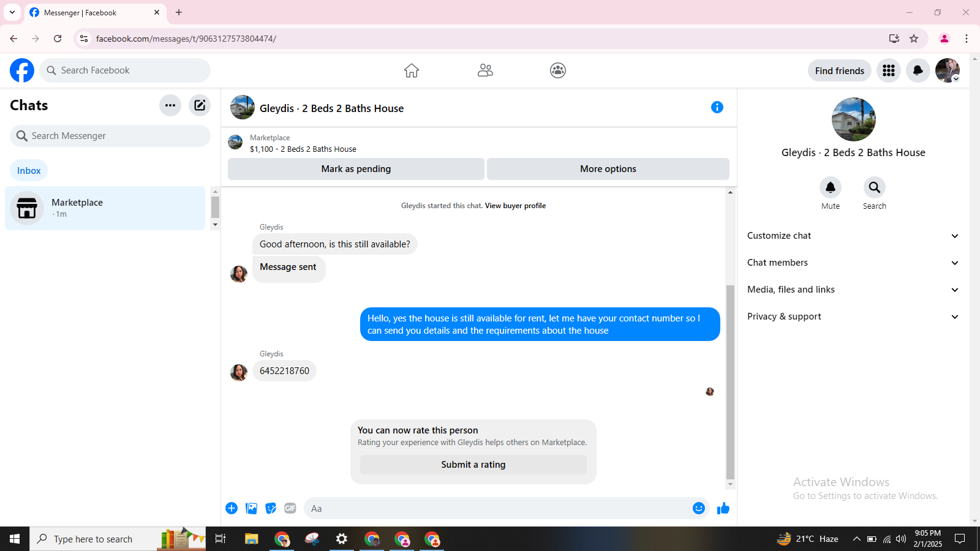Expand Media, files and links section
This screenshot has height=551, width=980.
point(853,290)
